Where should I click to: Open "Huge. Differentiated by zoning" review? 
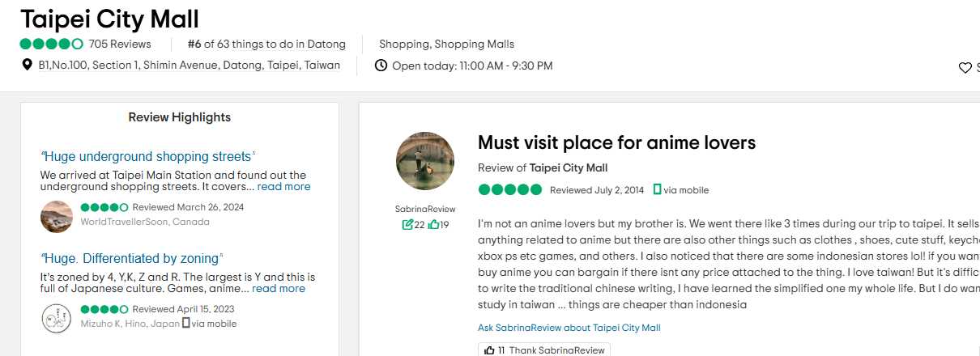click(x=131, y=258)
